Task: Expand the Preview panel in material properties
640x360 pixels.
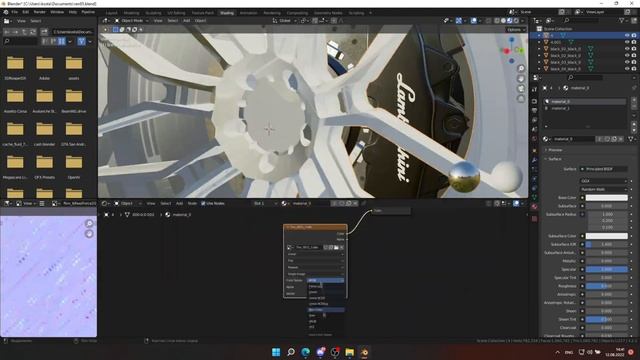Action: [555, 150]
